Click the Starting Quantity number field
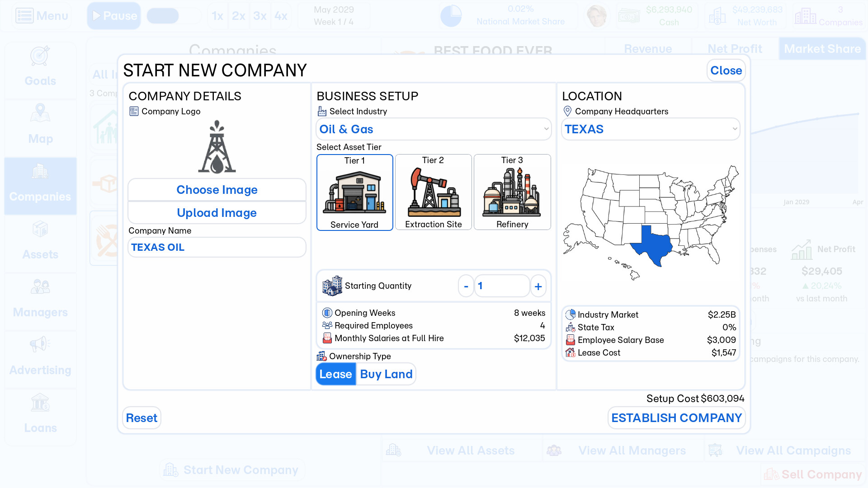The width and height of the screenshot is (868, 488). 502,286
